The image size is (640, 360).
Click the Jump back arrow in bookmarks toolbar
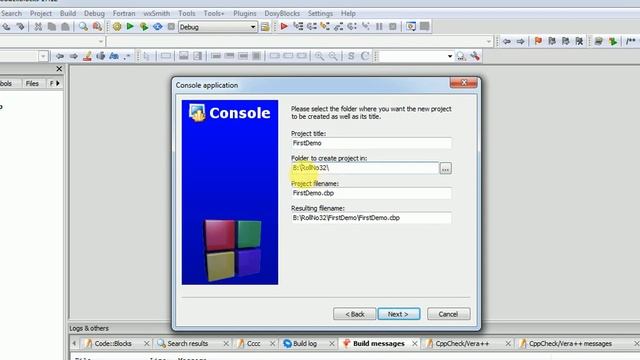click(x=507, y=41)
